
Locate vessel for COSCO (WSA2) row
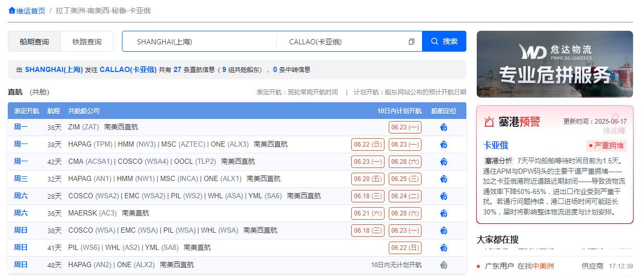click(x=444, y=196)
